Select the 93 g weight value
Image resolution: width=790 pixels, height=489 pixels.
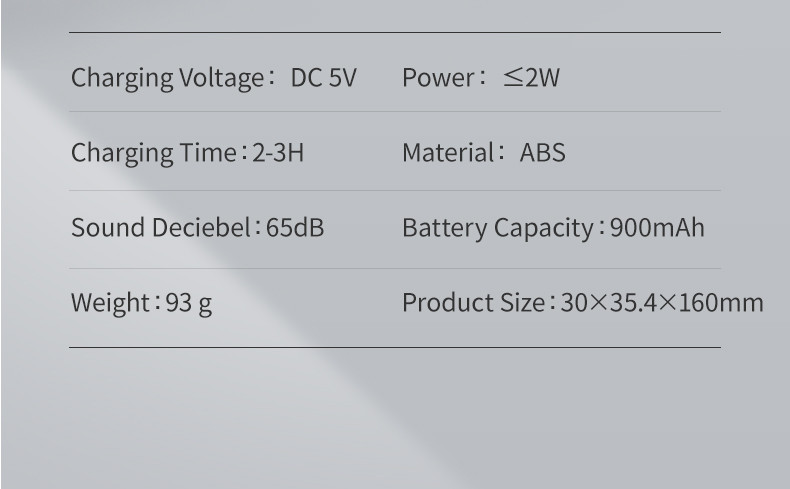(189, 304)
